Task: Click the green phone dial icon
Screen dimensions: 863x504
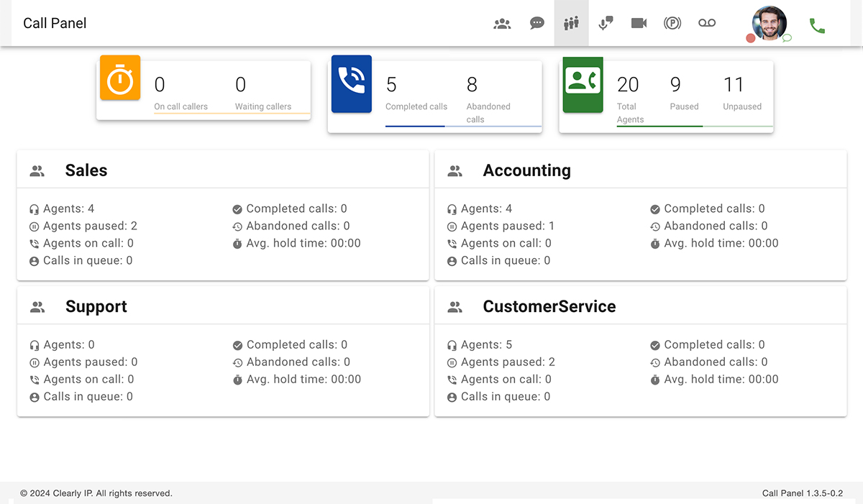Action: [x=817, y=26]
